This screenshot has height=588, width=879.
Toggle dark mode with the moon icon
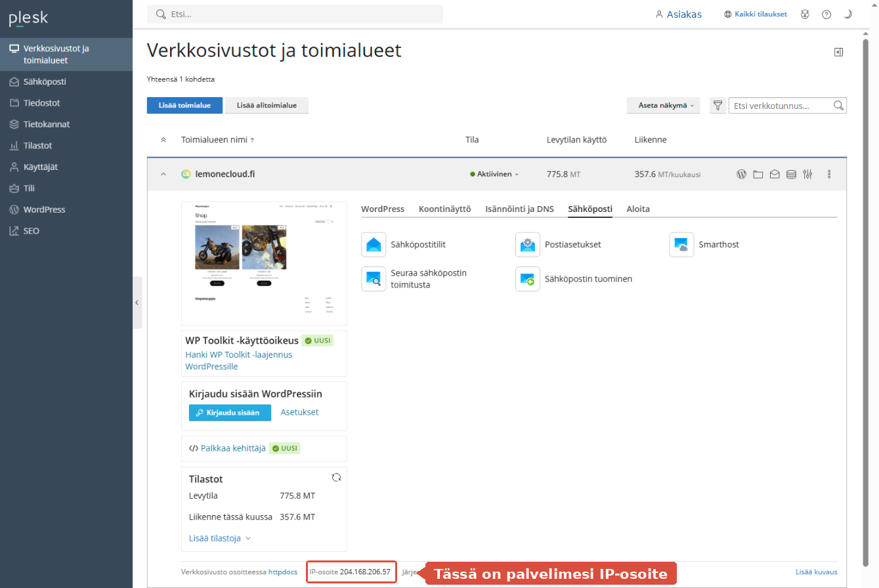pyautogui.click(x=847, y=14)
